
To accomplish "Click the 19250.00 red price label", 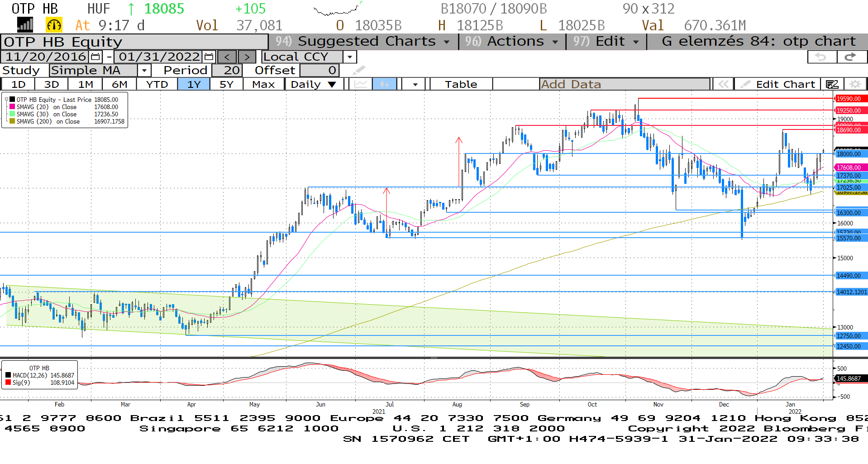I will pos(851,110).
